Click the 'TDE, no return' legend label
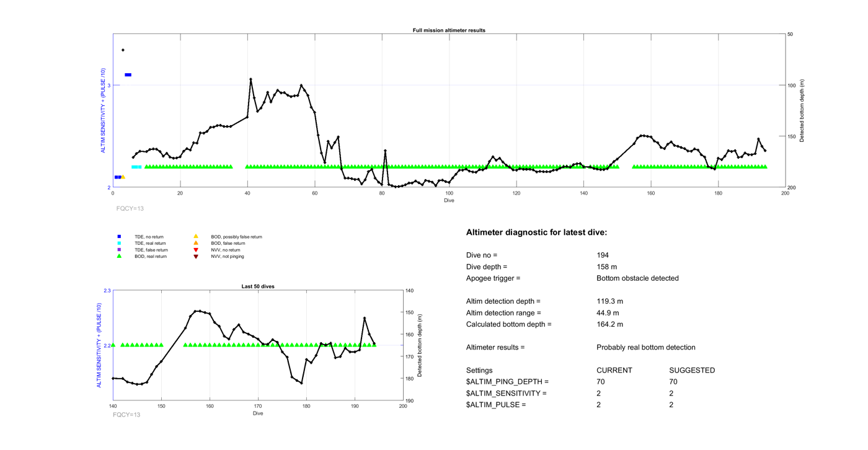Screen dimensions: 868x450 pos(149,237)
